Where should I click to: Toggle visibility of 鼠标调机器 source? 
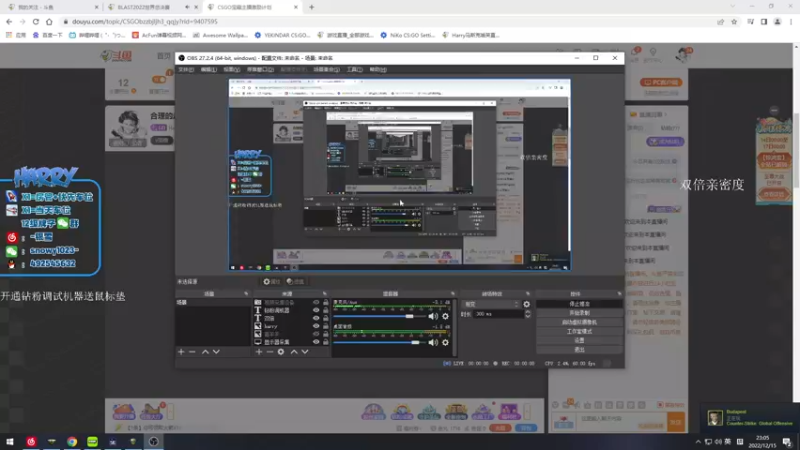coord(316,310)
